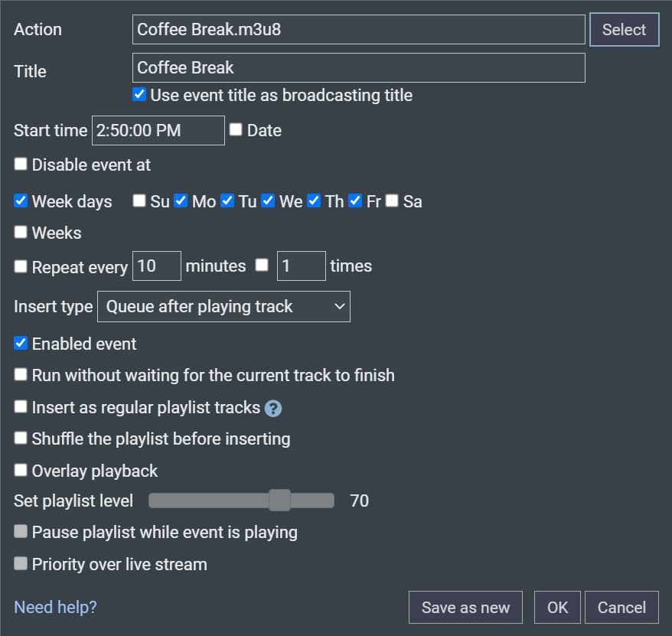This screenshot has height=636, width=672.
Task: Toggle the Date checkbox
Action: 236,129
